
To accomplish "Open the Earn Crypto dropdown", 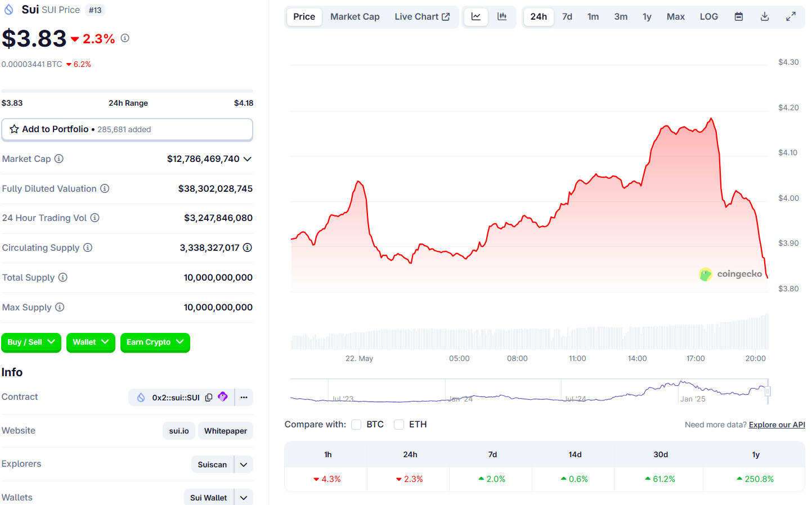I will click(x=155, y=342).
